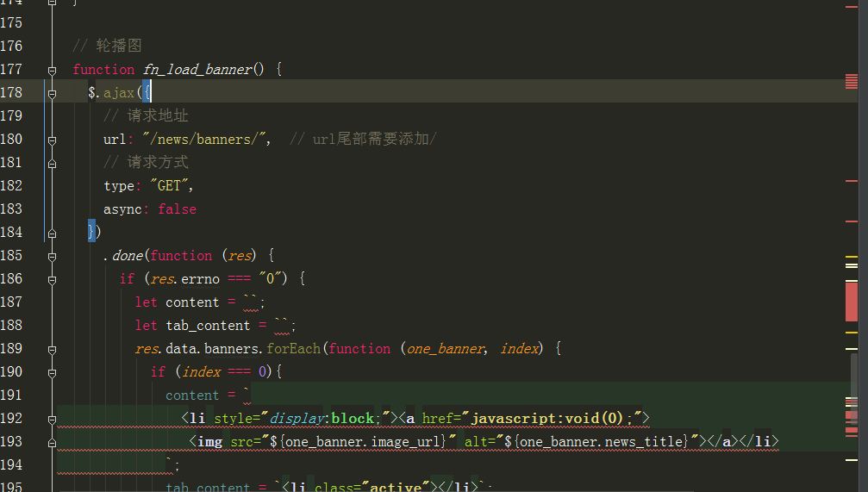
Task: Click '${one_banner.image_url}' template expression
Action: tap(358, 442)
